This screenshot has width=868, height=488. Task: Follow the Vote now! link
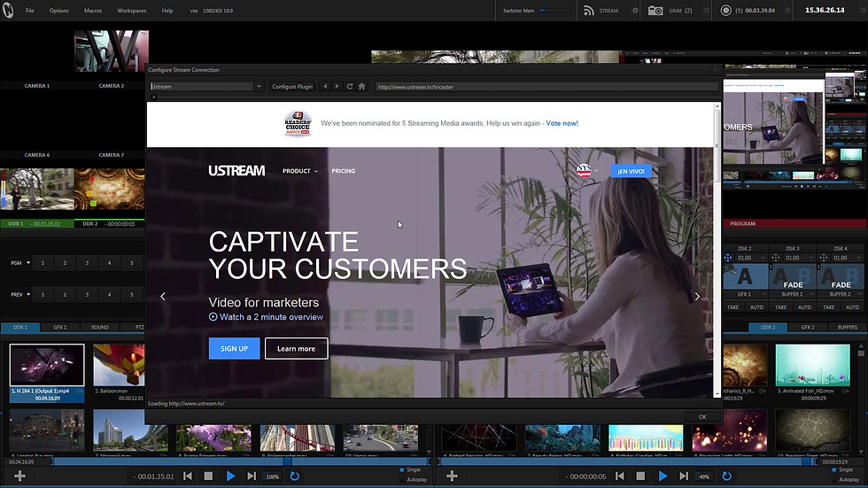pyautogui.click(x=562, y=123)
